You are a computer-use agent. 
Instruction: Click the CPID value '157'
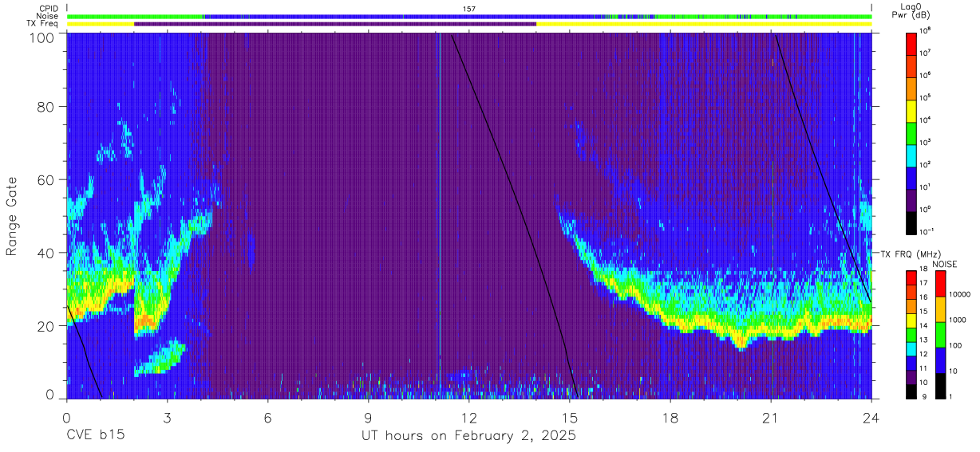pos(469,8)
